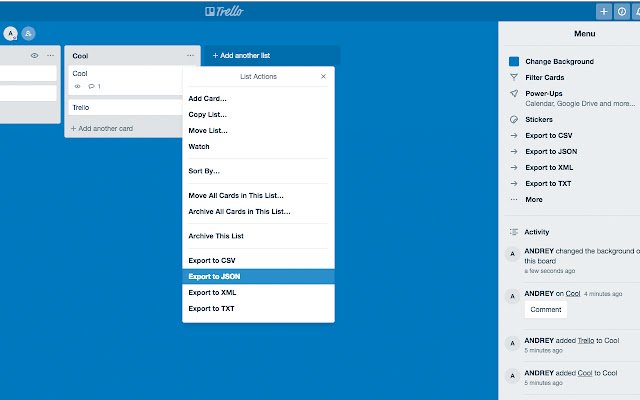Open the information icon in header
Viewport: 640px width, 400px height.
(x=622, y=11)
